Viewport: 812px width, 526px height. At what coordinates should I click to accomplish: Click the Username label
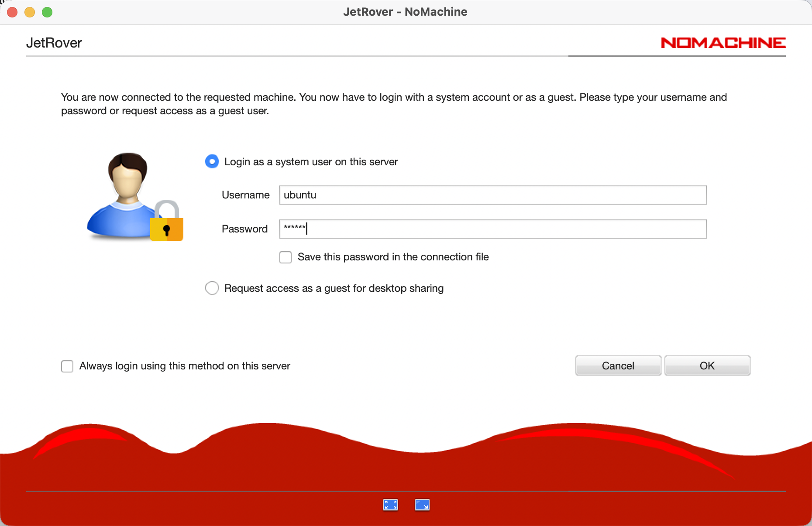tap(246, 195)
